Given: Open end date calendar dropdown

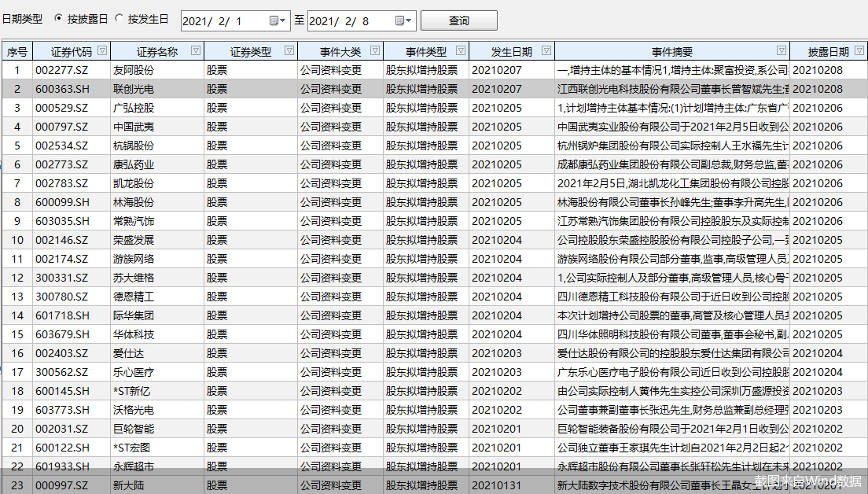Looking at the screenshot, I should coord(404,21).
